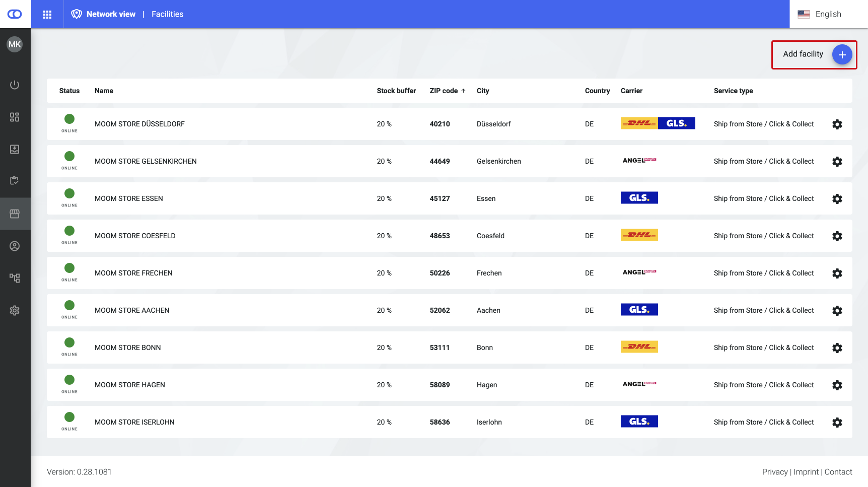The image size is (868, 487).
Task: Open settings gear for MOOM STORE DÜSSELDORF
Action: (x=837, y=124)
